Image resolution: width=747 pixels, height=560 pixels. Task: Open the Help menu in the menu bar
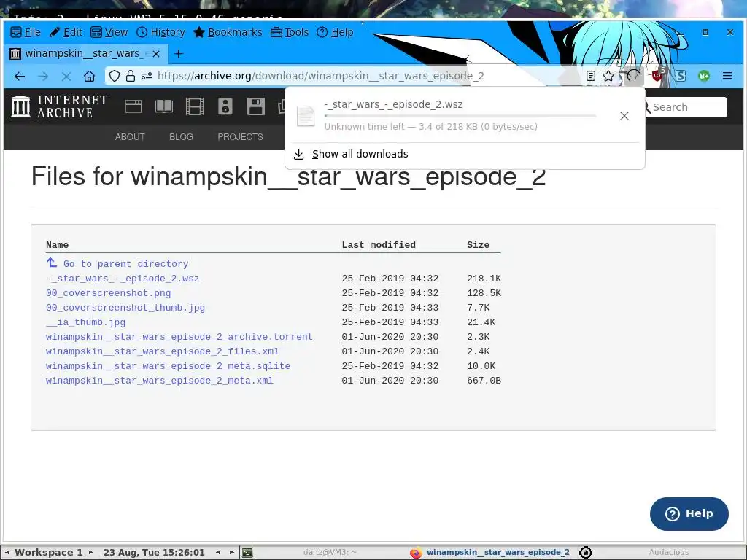tap(335, 32)
